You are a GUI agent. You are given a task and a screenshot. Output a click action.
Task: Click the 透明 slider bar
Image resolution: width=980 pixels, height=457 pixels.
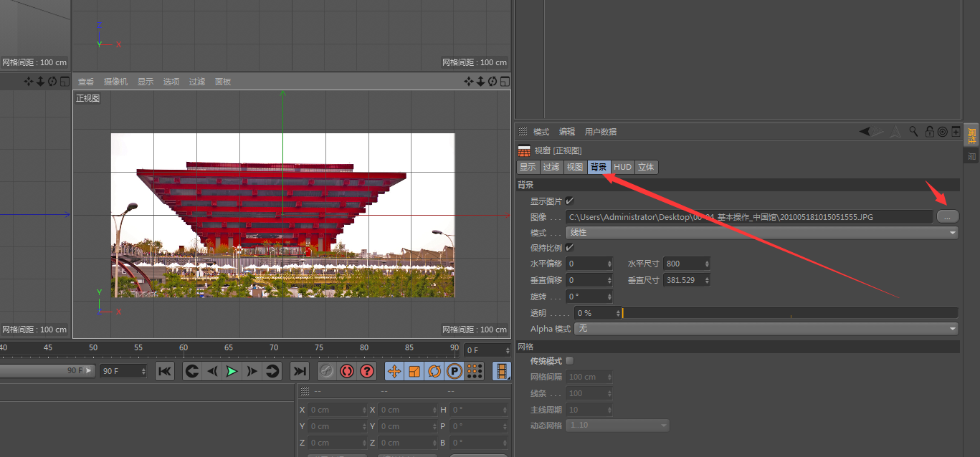(790, 313)
